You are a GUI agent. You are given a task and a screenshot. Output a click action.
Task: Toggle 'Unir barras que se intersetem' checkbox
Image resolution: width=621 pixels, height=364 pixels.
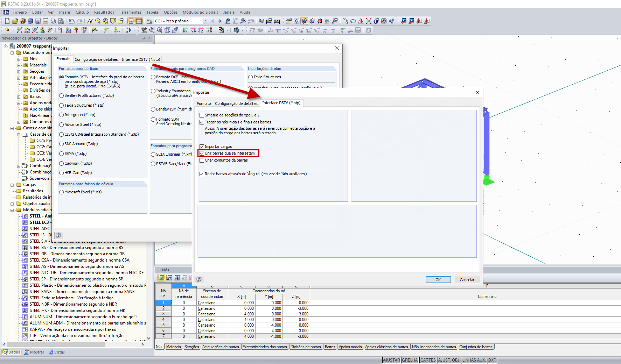pyautogui.click(x=202, y=153)
